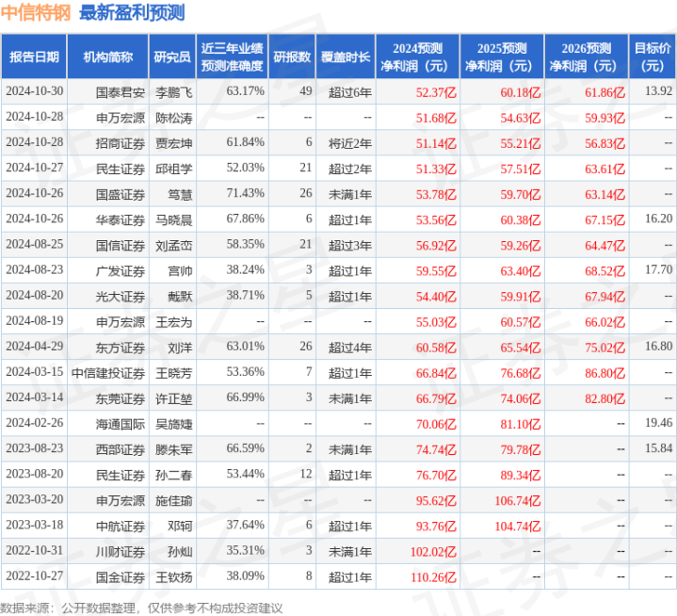The height and width of the screenshot is (616, 677).
Task: Click the 覆盖时长 column header
Action: pyautogui.click(x=346, y=57)
